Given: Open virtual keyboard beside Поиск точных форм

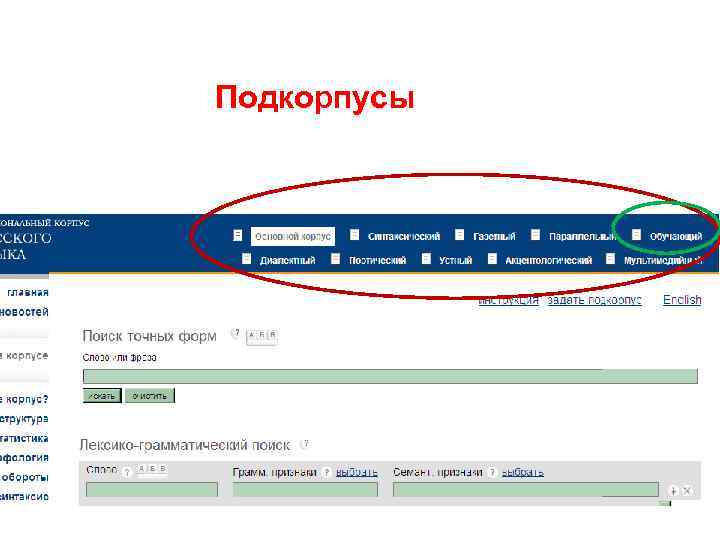Looking at the screenshot, I should 262,336.
